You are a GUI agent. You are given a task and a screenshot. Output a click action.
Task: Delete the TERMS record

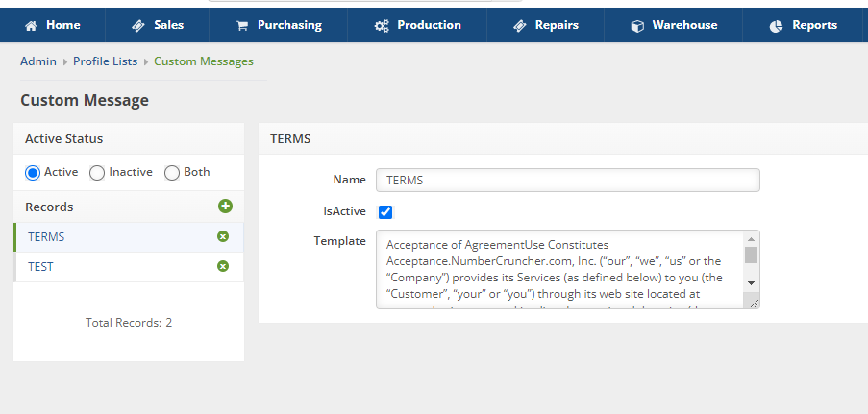[x=223, y=237]
